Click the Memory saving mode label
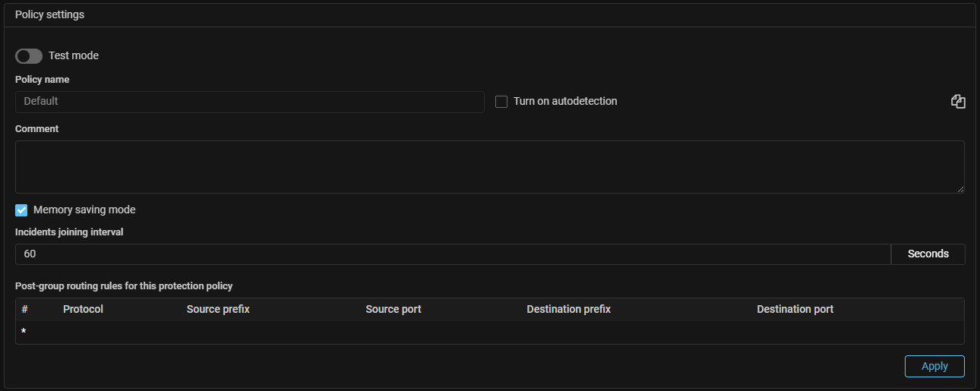This screenshot has height=391, width=980. click(x=84, y=210)
